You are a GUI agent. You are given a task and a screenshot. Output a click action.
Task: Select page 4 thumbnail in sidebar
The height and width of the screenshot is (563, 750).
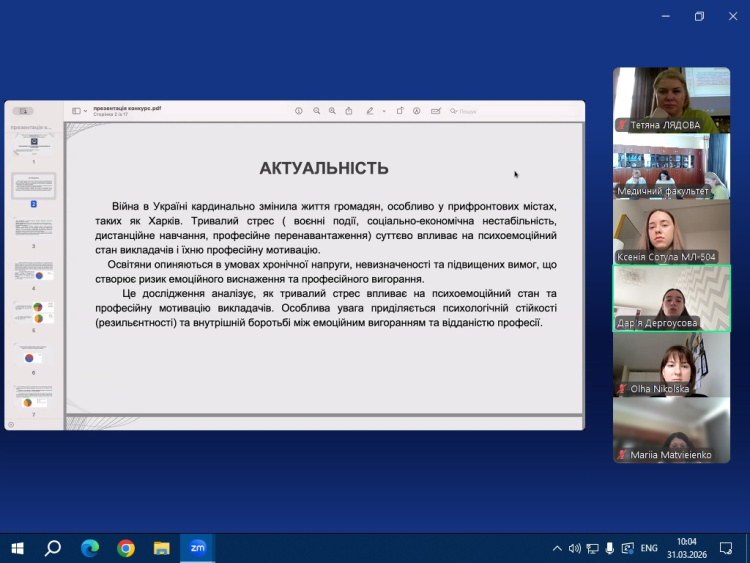pyautogui.click(x=33, y=273)
